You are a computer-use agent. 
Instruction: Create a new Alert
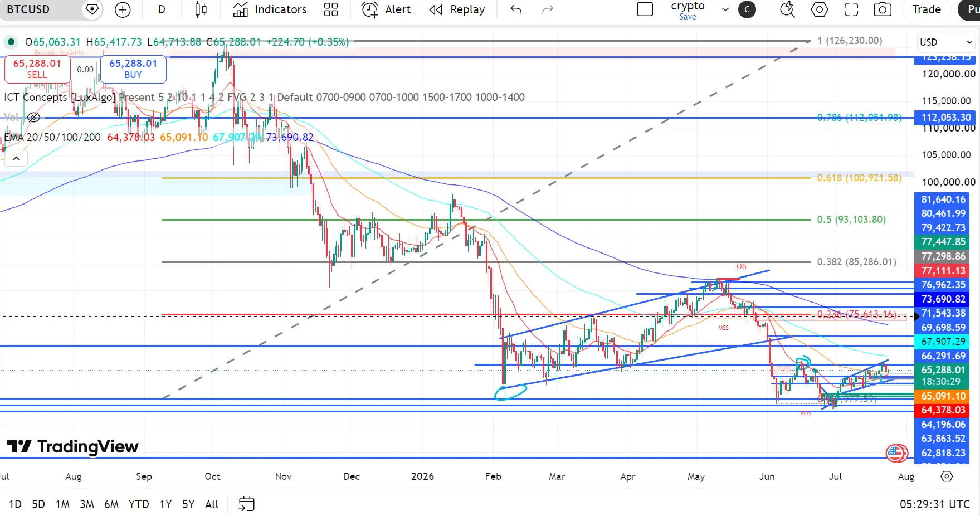click(386, 9)
